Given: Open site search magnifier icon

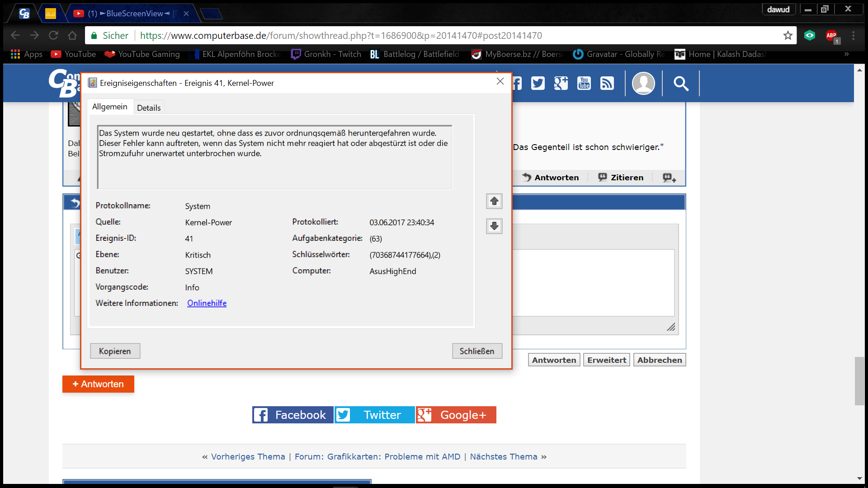Looking at the screenshot, I should click(681, 83).
